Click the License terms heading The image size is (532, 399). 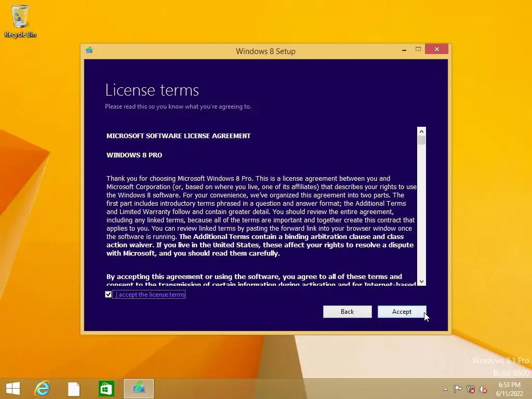coord(152,90)
